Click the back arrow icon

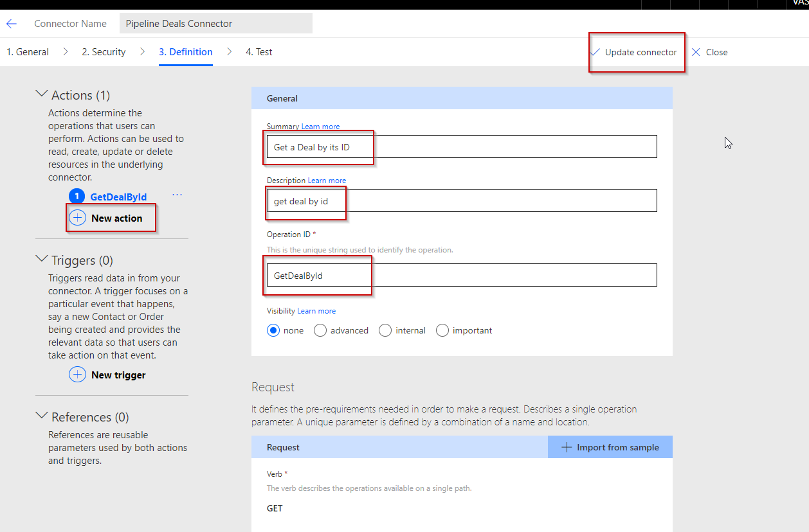(12, 24)
